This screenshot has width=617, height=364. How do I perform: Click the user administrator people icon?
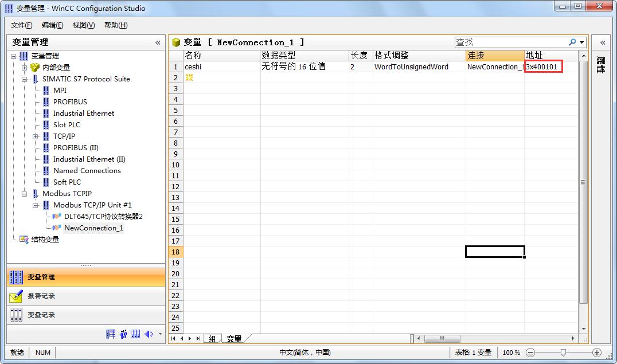(x=123, y=334)
